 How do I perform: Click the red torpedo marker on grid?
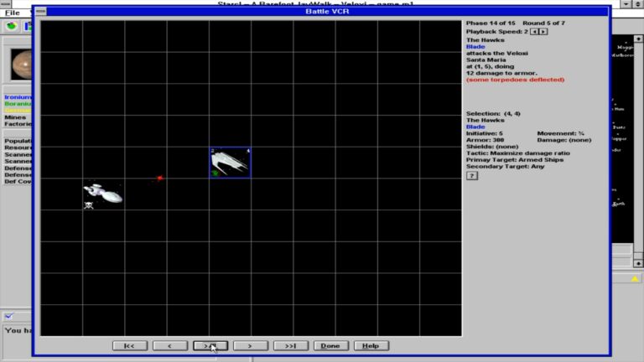[160, 178]
